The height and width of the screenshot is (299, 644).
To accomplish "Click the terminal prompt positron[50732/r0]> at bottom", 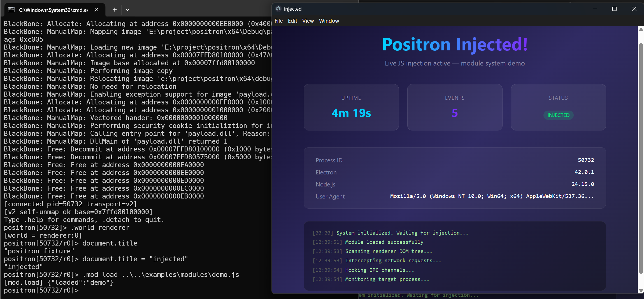I will click(41, 290).
